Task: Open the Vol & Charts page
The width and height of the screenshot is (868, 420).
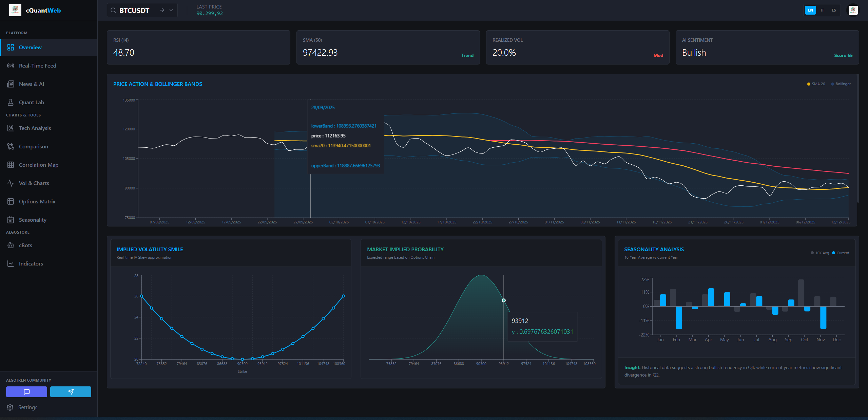Action: (x=34, y=183)
